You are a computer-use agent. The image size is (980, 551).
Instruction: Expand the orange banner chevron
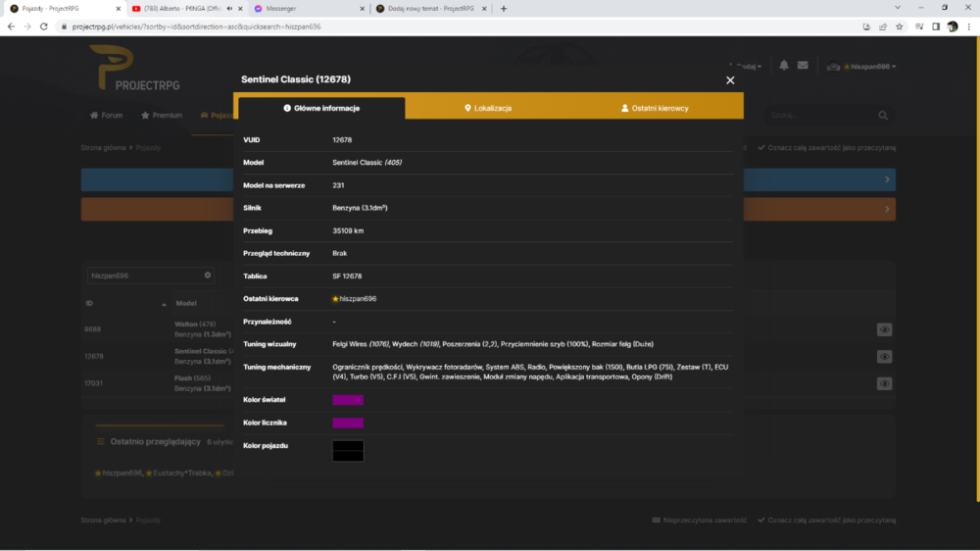887,209
